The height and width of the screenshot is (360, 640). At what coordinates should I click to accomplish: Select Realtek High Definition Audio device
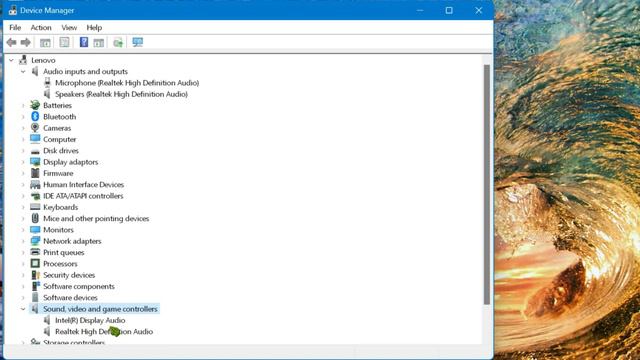pyautogui.click(x=104, y=332)
